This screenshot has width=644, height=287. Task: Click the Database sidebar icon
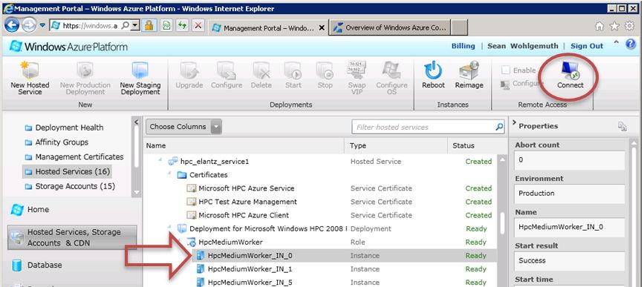[17, 265]
